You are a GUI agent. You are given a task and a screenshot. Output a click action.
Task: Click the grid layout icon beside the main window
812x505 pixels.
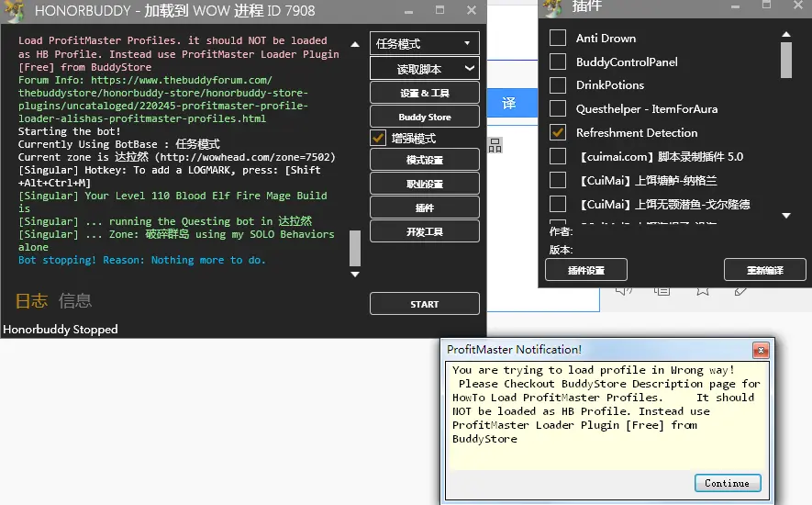point(495,146)
